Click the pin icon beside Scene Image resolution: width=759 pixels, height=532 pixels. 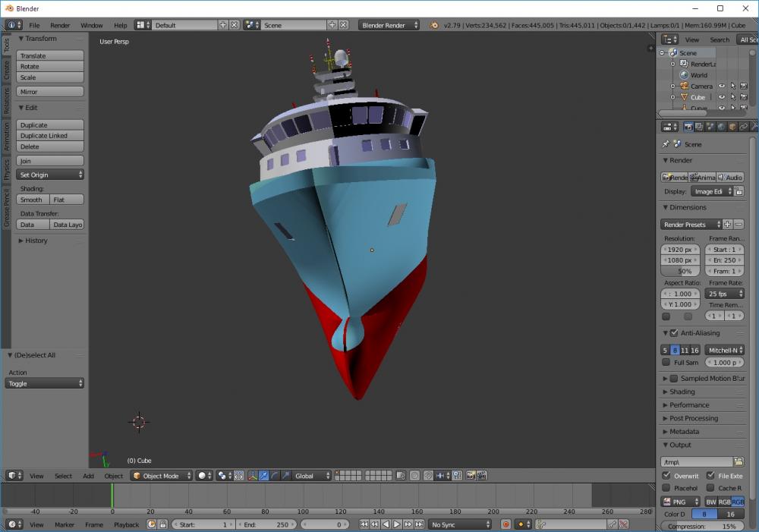tap(666, 144)
